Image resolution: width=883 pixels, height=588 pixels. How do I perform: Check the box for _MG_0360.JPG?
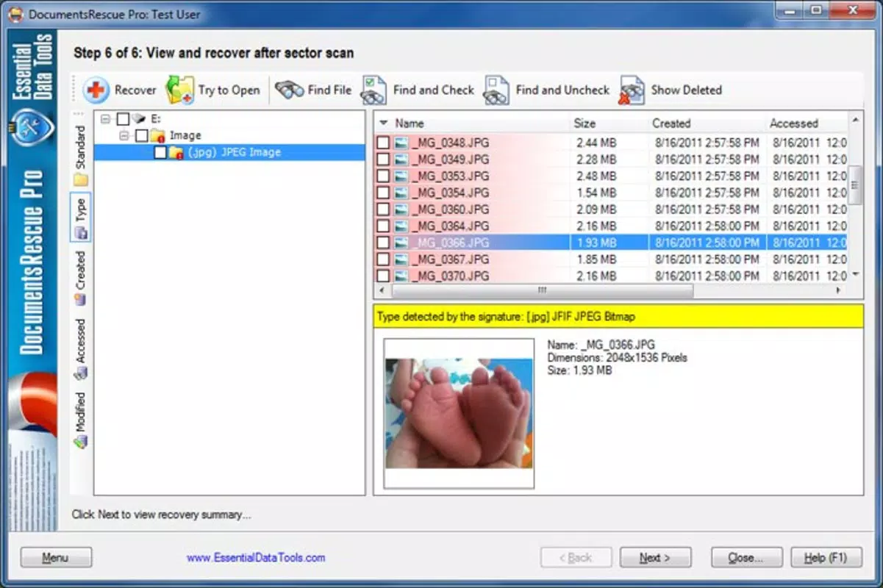coord(383,209)
